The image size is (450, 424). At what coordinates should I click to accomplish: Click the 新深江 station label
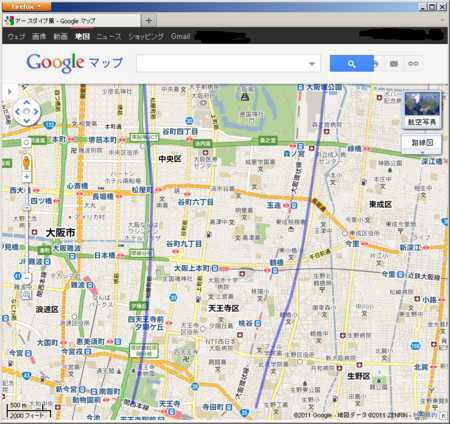coord(410,247)
